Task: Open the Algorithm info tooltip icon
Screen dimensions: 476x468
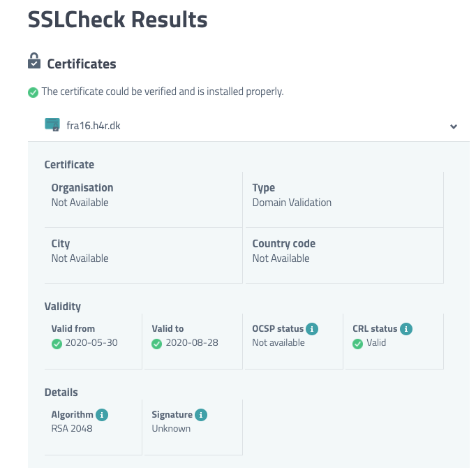Action: click(102, 415)
